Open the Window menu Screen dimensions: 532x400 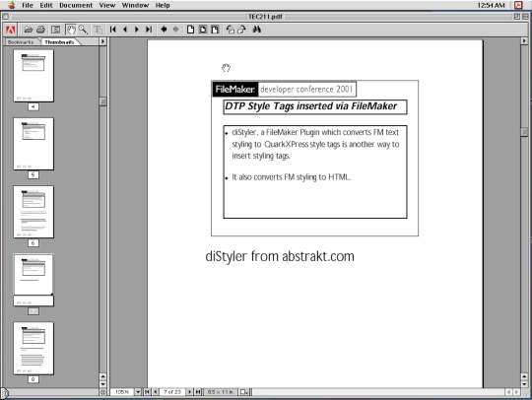tap(135, 5)
